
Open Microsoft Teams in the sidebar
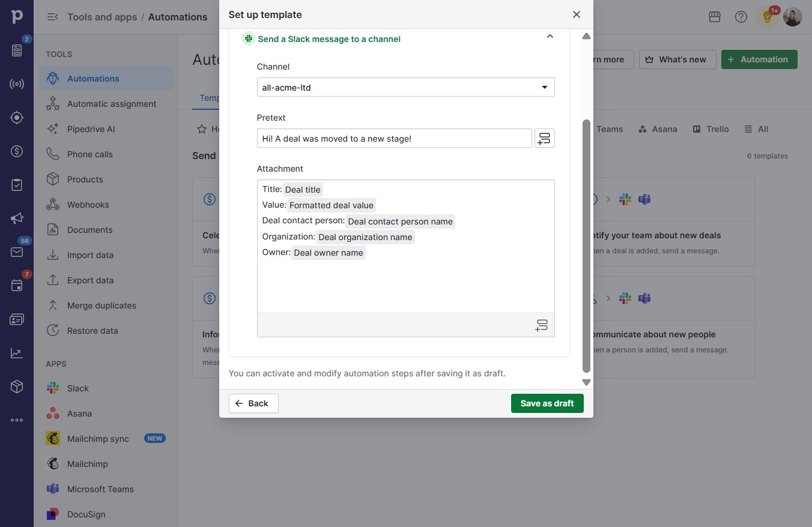coord(106,489)
